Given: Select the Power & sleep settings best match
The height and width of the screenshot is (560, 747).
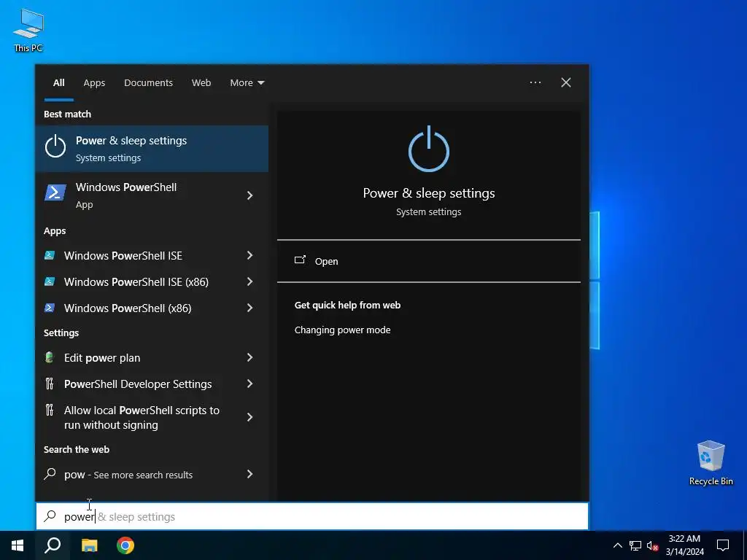Looking at the screenshot, I should click(x=152, y=149).
